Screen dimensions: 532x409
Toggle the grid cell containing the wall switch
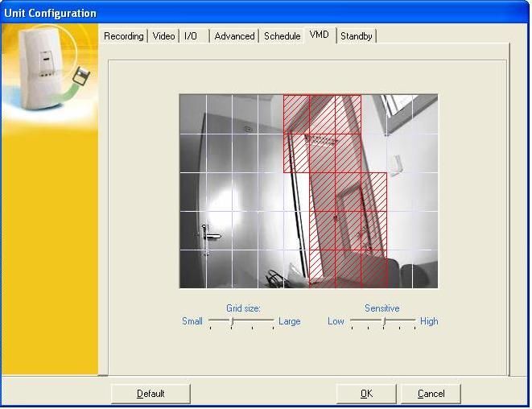point(399,153)
